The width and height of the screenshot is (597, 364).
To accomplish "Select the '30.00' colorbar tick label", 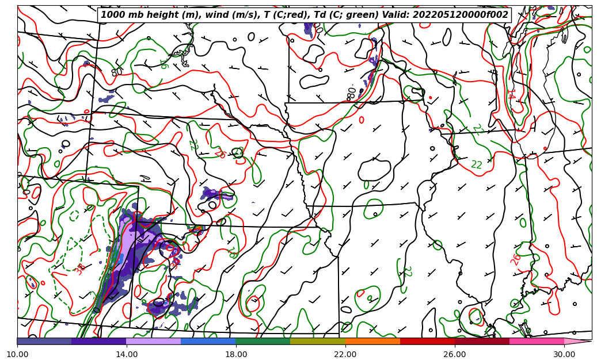I will pos(564,354).
